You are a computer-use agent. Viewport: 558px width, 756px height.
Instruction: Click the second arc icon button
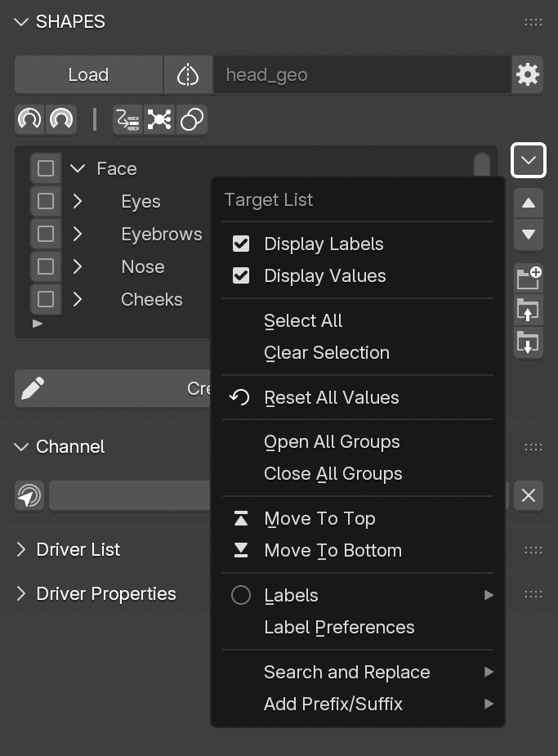point(61,119)
